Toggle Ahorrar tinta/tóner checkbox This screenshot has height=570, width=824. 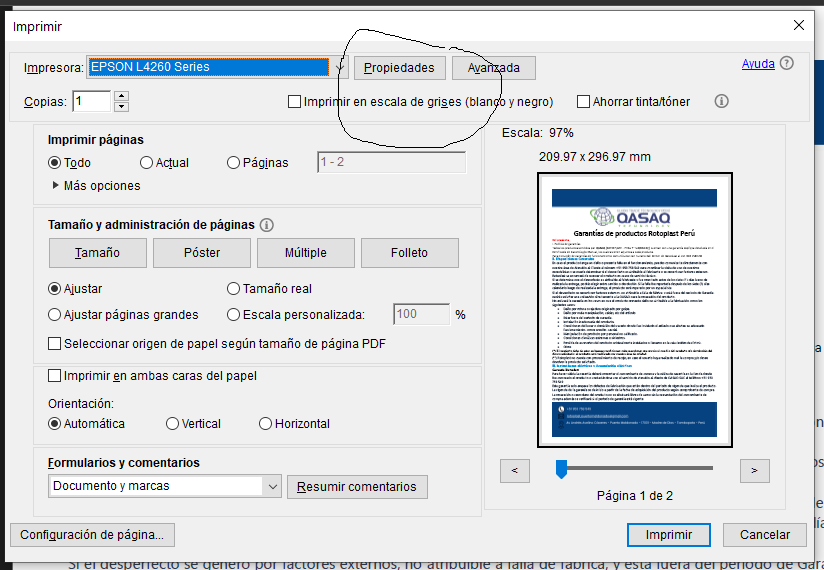(x=583, y=101)
